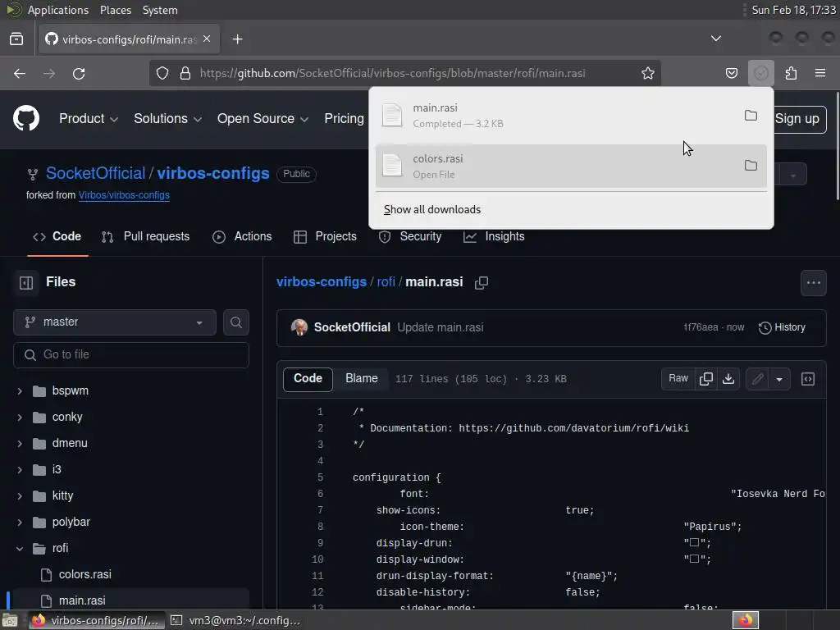Show colors.rasi download in its folder
The width and height of the screenshot is (840, 630).
click(x=751, y=165)
